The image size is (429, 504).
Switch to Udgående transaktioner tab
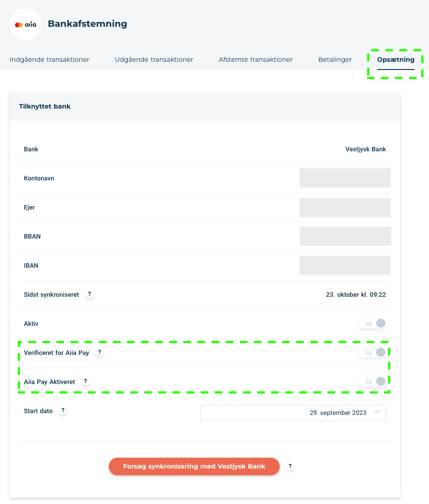[154, 60]
